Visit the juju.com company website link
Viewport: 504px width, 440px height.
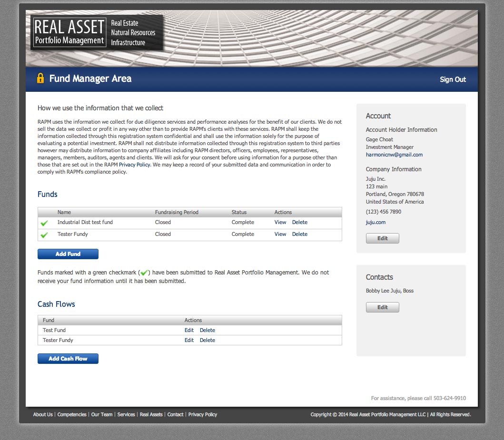(376, 222)
